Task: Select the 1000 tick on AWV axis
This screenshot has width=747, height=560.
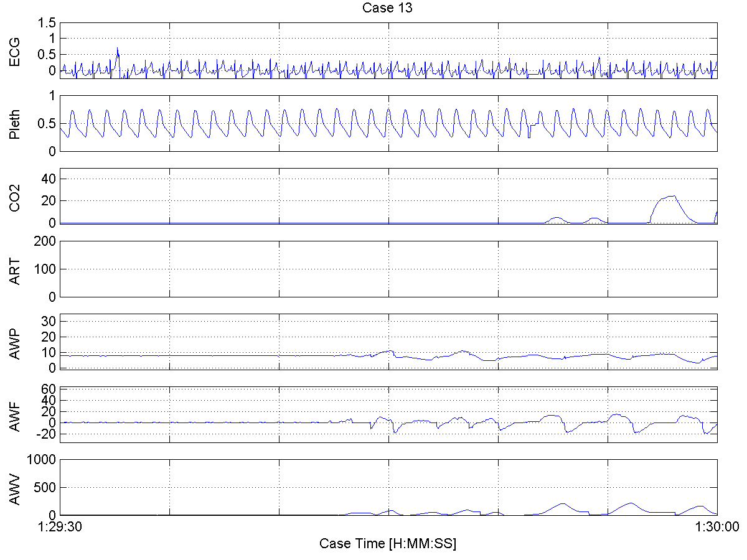Action: pyautogui.click(x=42, y=459)
